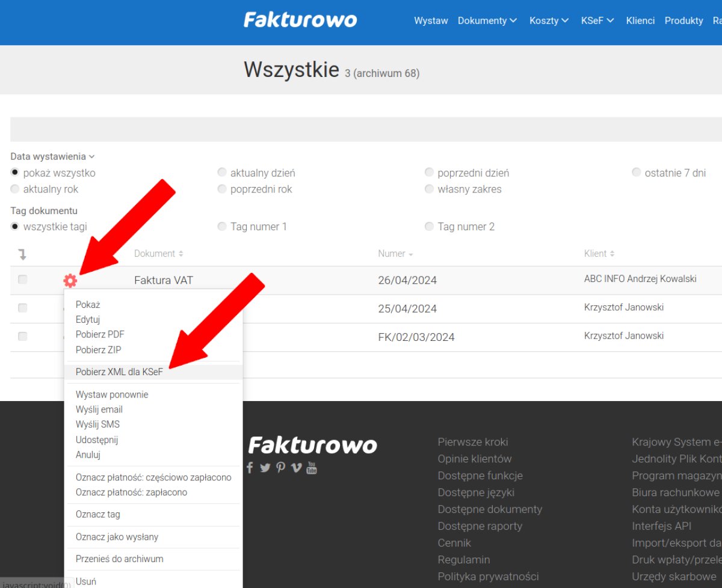Image resolution: width=722 pixels, height=588 pixels.
Task: Select the 'własny zakres' radio option
Action: point(429,189)
